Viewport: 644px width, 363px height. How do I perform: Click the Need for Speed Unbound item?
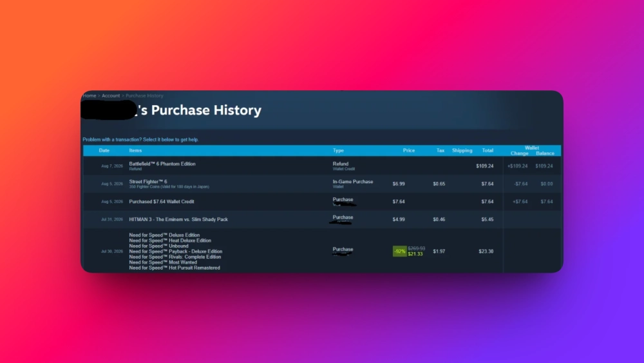[158, 246]
